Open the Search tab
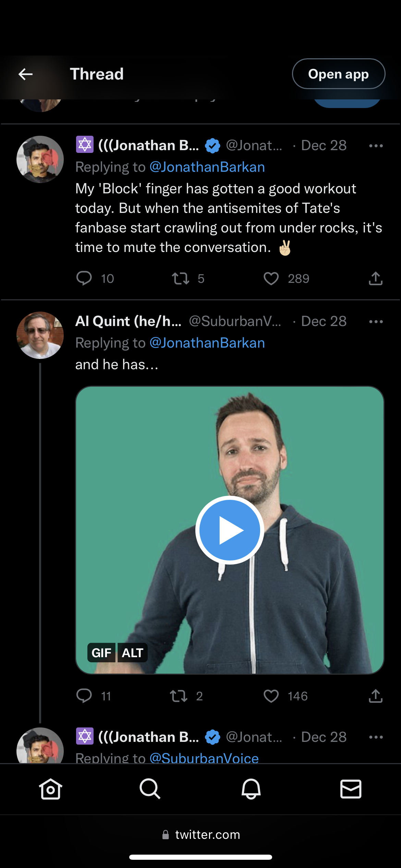This screenshot has height=868, width=401. coord(150,789)
